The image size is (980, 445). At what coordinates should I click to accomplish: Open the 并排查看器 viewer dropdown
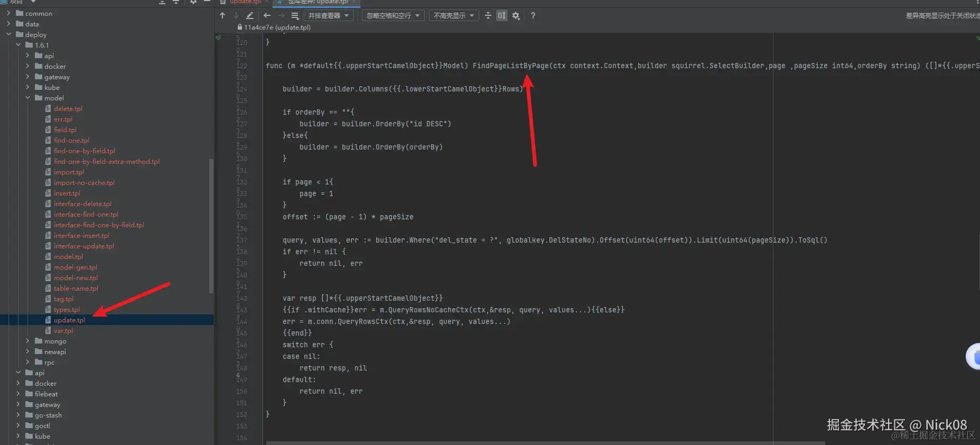pyautogui.click(x=329, y=16)
